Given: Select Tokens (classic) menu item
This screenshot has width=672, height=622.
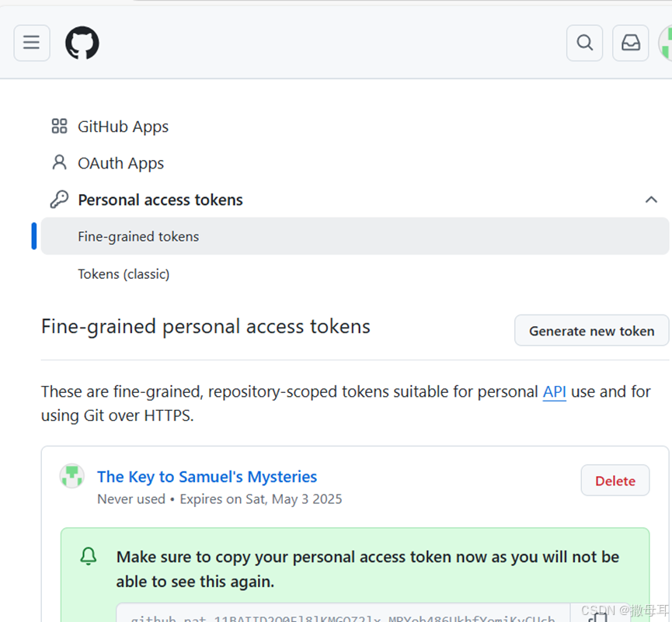Looking at the screenshot, I should [x=124, y=274].
